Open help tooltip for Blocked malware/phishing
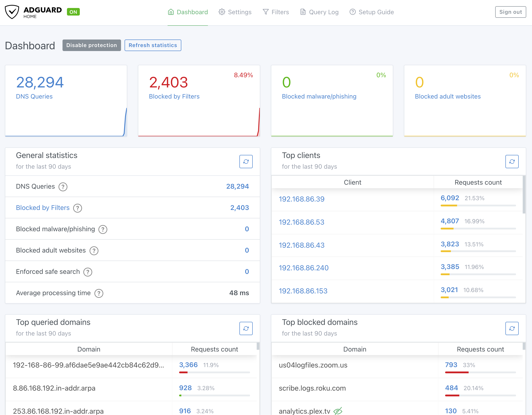Screen dimensions: 532x415 coord(103,229)
